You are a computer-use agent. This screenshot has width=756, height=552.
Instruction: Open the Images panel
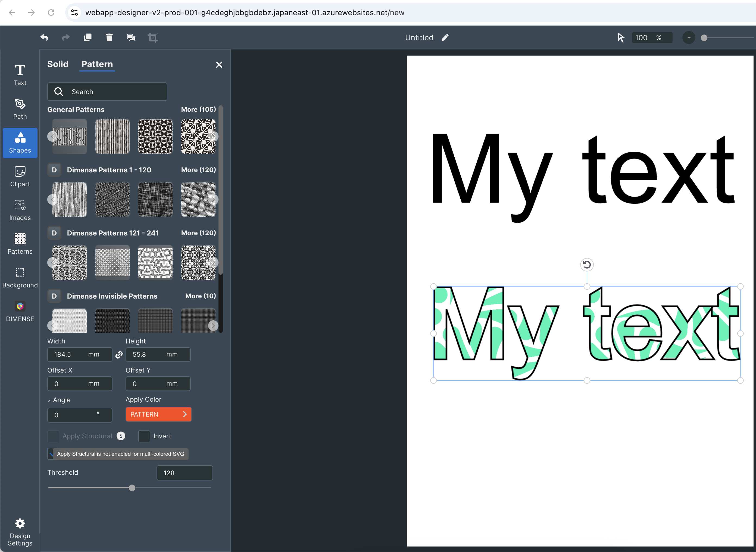(x=20, y=210)
